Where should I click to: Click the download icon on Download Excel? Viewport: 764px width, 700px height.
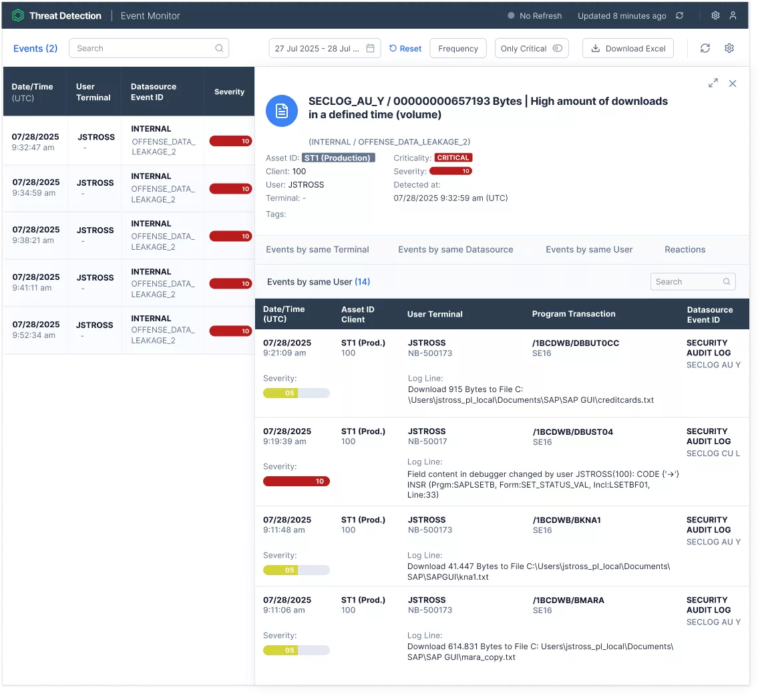(594, 47)
